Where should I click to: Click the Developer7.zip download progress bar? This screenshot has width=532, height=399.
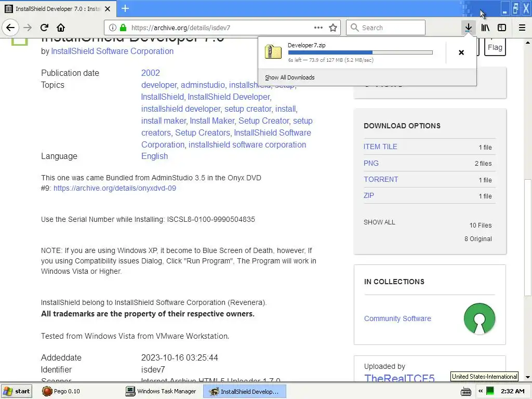(361, 52)
